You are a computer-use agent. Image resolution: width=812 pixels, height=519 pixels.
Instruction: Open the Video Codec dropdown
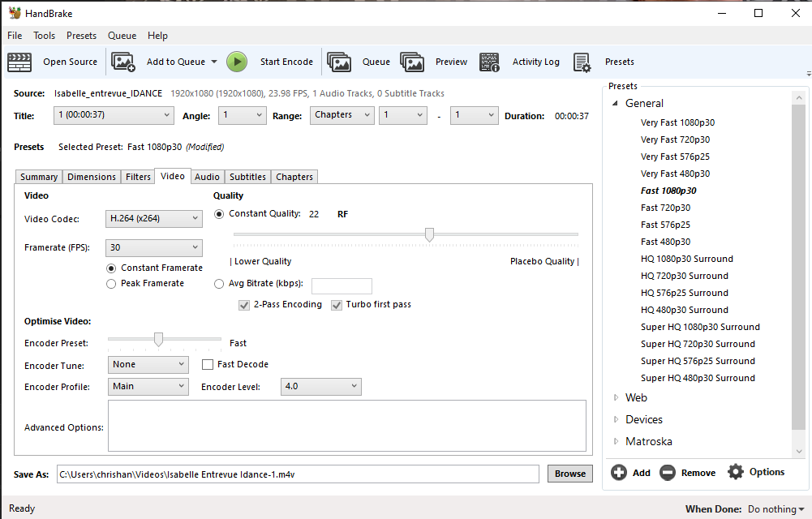(x=153, y=218)
